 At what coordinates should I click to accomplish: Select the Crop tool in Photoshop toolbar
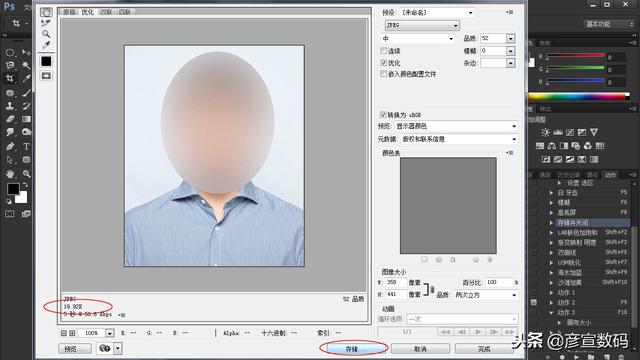[x=10, y=78]
